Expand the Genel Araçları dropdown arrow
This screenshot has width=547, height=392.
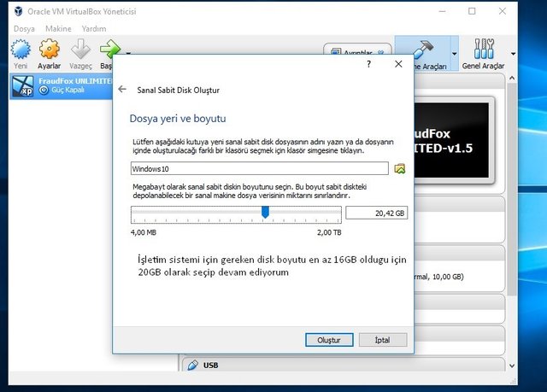[x=513, y=54]
